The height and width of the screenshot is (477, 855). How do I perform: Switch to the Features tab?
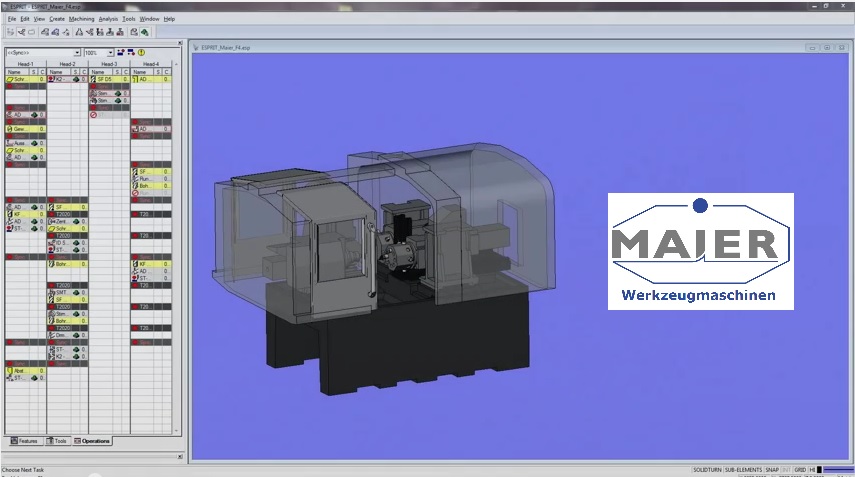click(x=24, y=440)
